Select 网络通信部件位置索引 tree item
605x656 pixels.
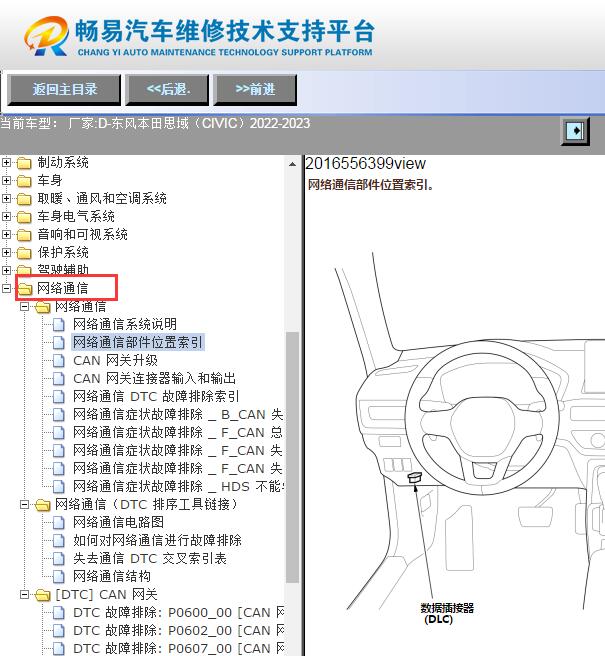(x=138, y=342)
